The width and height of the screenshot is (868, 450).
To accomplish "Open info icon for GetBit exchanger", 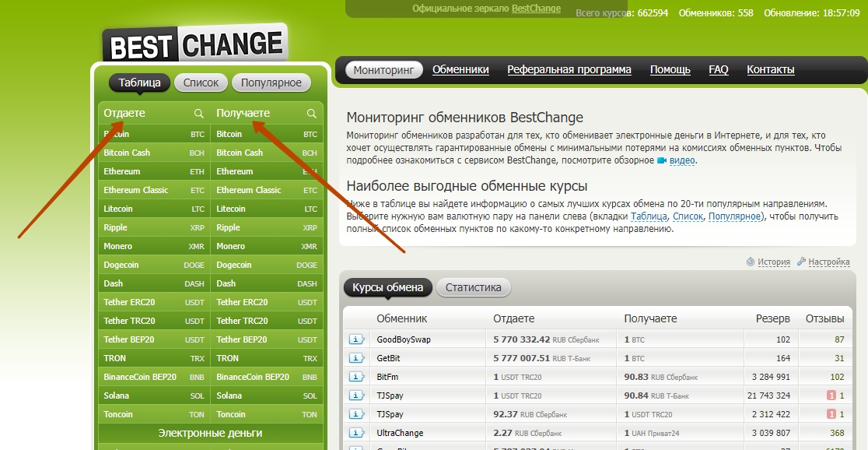I will [x=356, y=359].
